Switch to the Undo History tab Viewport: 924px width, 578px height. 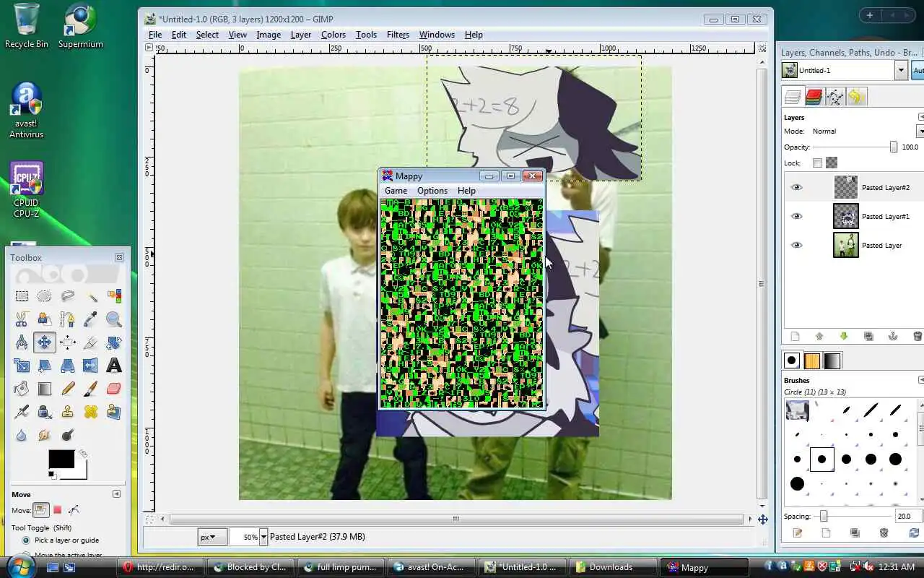click(856, 97)
